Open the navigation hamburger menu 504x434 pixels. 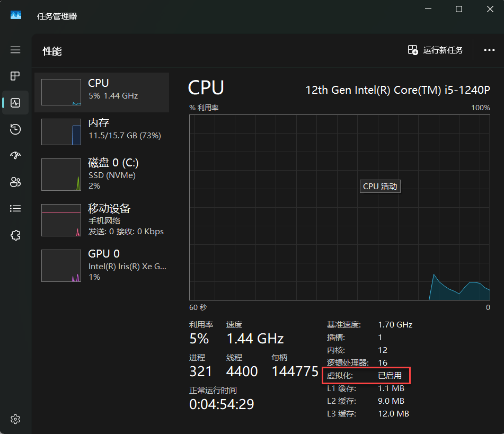click(x=15, y=50)
